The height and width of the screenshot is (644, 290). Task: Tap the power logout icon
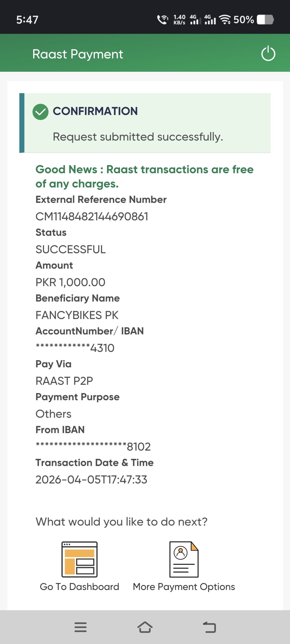(268, 53)
